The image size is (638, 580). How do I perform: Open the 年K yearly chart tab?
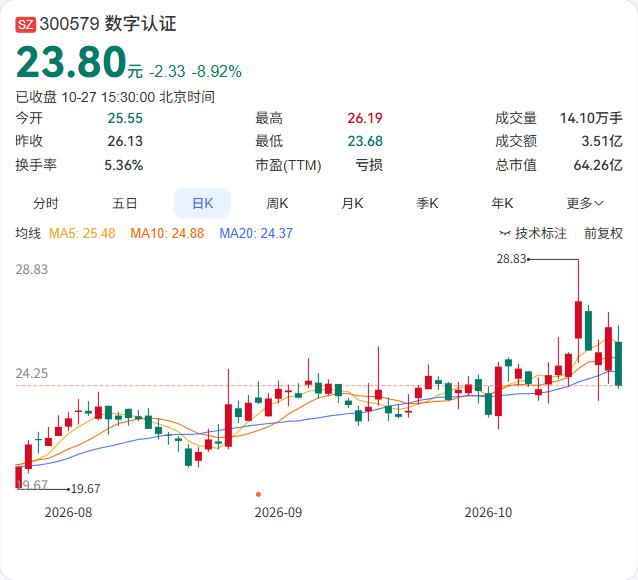click(502, 203)
